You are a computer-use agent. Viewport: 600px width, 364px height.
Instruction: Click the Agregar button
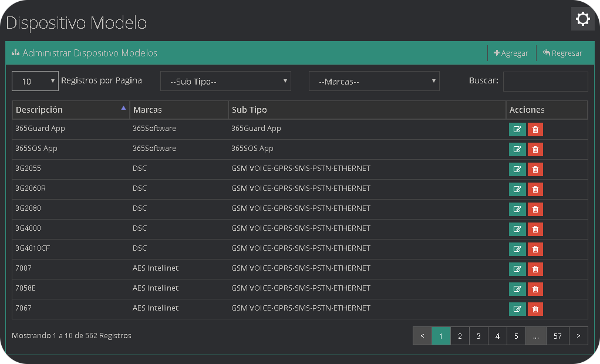[511, 53]
